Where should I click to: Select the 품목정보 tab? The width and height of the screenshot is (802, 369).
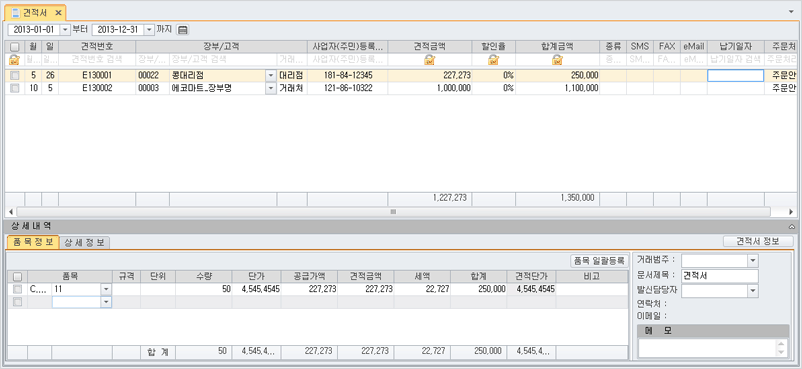(33, 242)
